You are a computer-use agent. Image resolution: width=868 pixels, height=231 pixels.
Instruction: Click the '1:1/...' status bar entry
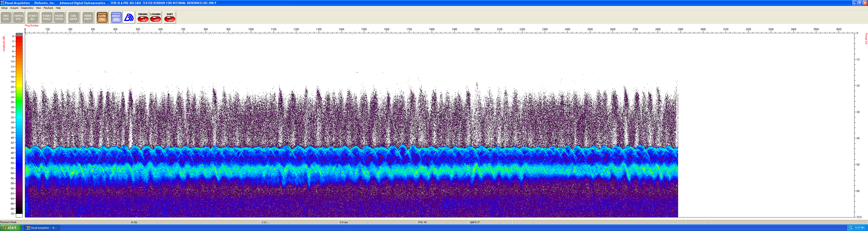[x=265, y=222]
